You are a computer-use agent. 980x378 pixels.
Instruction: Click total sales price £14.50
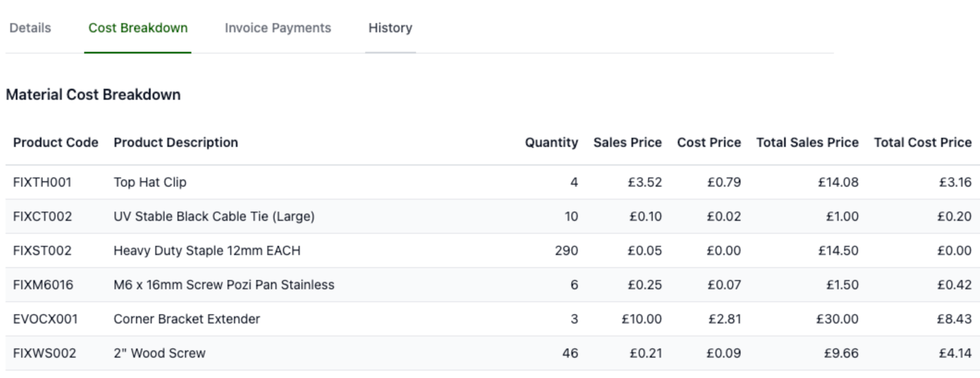(838, 250)
